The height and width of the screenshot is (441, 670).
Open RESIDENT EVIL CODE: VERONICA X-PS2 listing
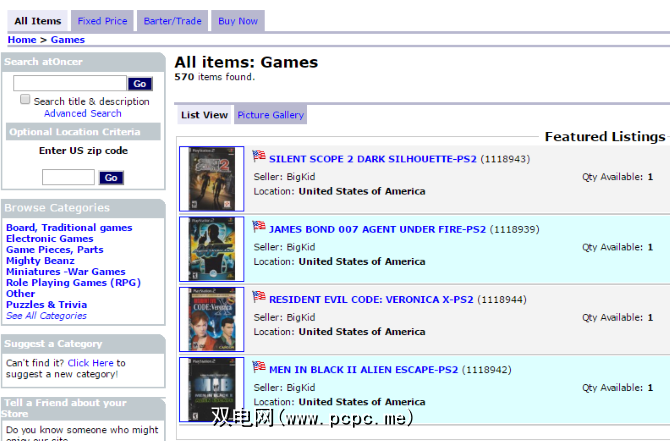coord(371,300)
